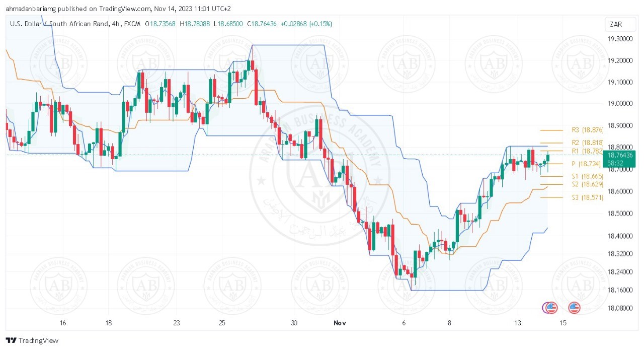Screen dimensions: 644x350
Task: Open the ZAR currency selector
Action: click(x=615, y=24)
